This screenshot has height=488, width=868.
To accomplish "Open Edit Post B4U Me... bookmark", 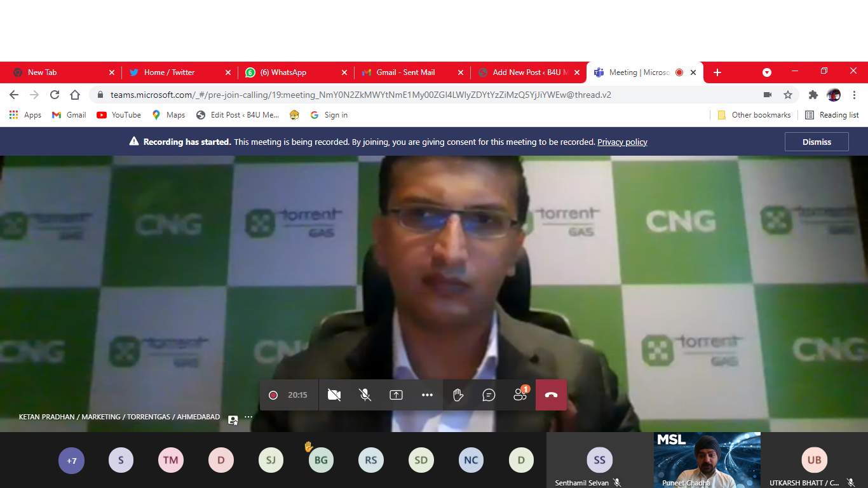I will 238,115.
